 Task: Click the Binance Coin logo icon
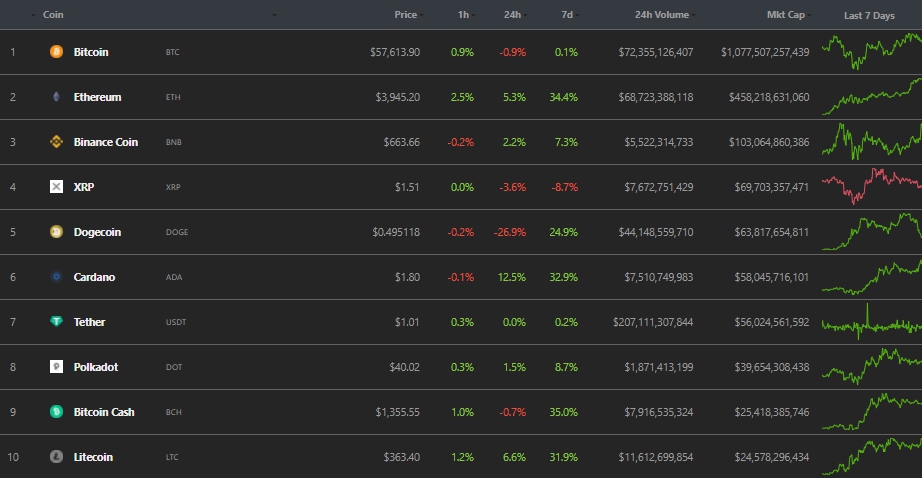coord(56,142)
